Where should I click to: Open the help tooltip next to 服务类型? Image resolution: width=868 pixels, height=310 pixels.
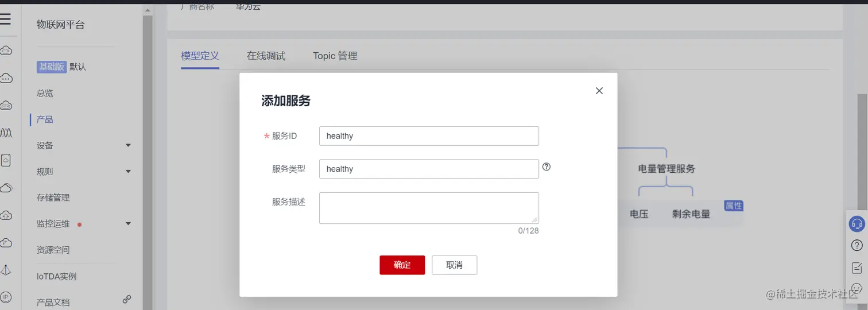pyautogui.click(x=547, y=167)
